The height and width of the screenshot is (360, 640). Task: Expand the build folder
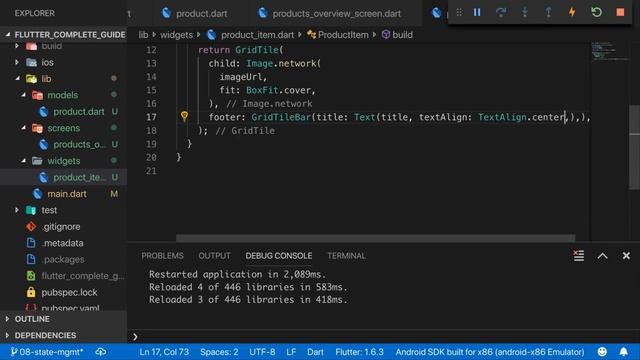pos(17,46)
